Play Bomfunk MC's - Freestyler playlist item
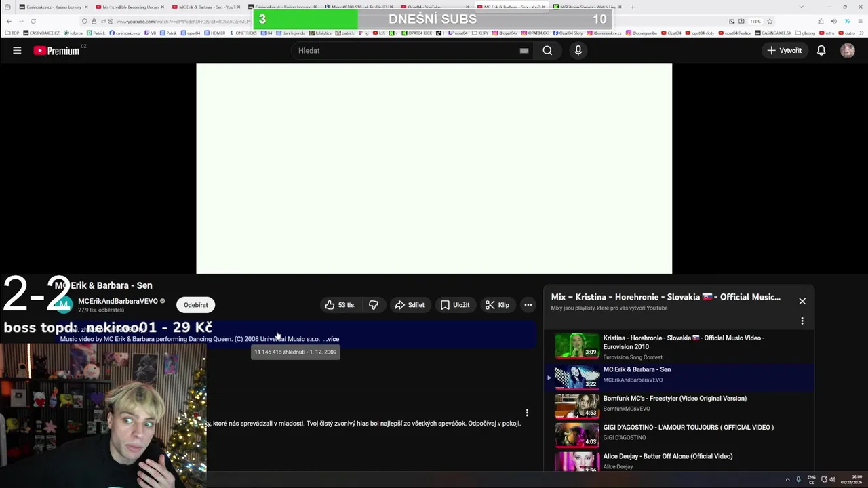 click(678, 406)
